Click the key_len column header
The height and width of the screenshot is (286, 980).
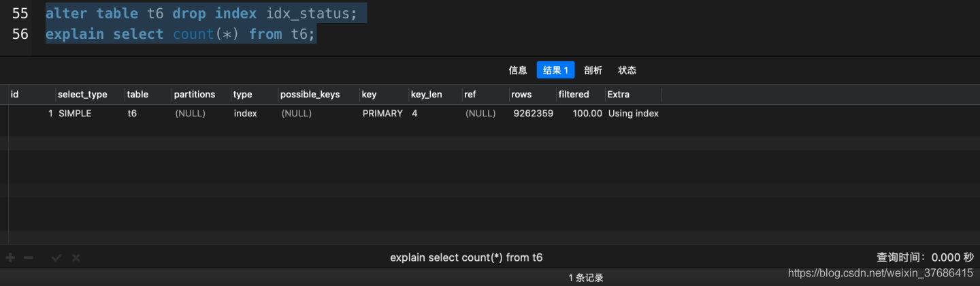click(x=427, y=95)
